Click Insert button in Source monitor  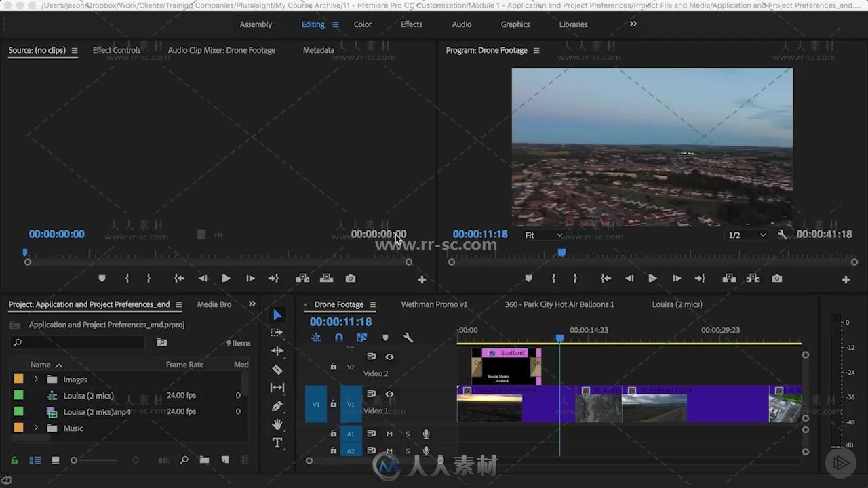point(302,279)
